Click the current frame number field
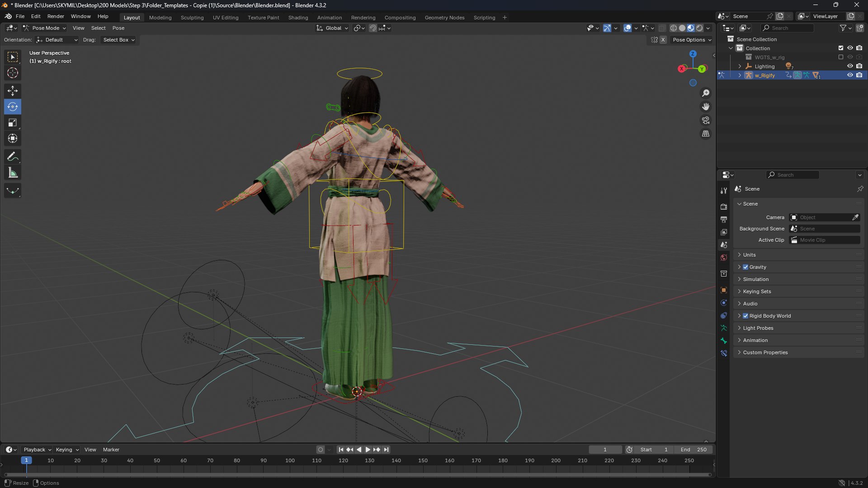868x488 pixels. [605, 450]
